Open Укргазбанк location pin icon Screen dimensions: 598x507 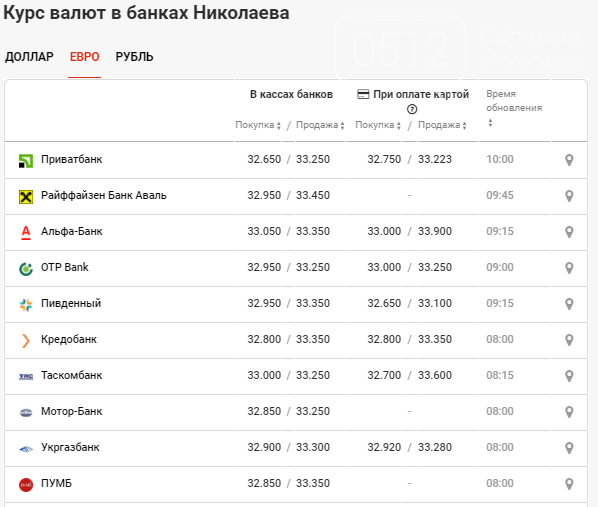569,448
